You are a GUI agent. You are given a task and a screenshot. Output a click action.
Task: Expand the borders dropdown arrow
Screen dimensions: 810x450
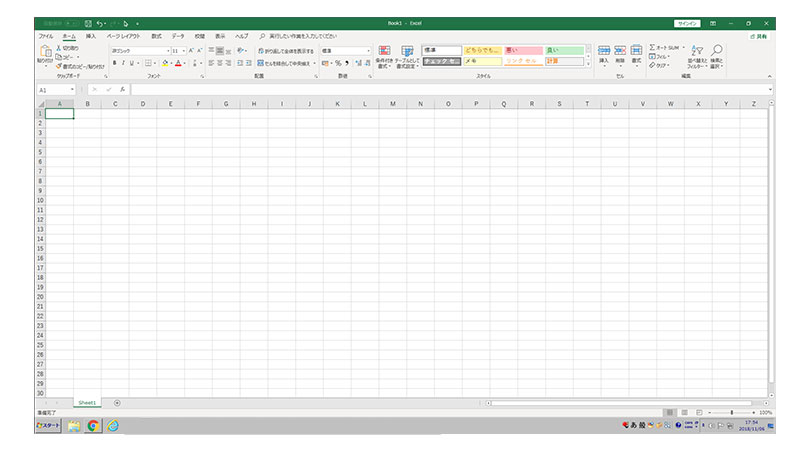tap(155, 64)
